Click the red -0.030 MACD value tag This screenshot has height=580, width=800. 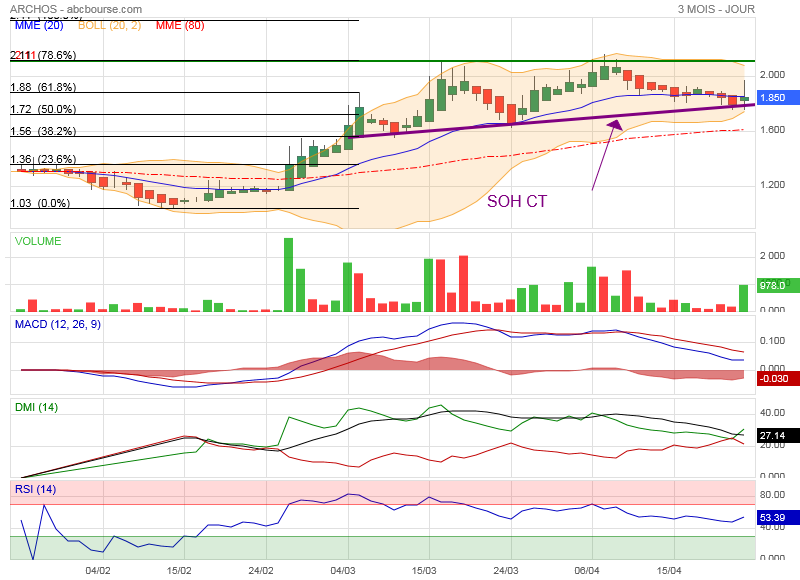pos(778,379)
